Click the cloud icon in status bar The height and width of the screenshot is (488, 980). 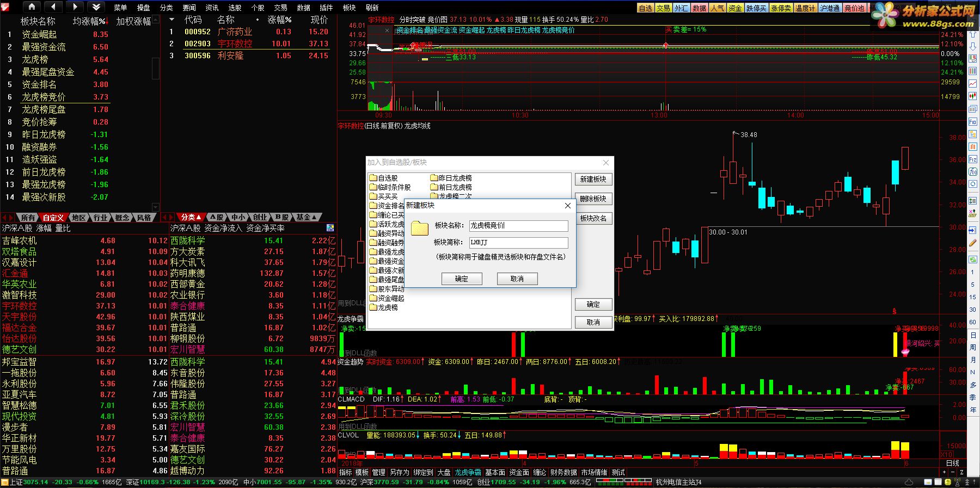point(909,483)
